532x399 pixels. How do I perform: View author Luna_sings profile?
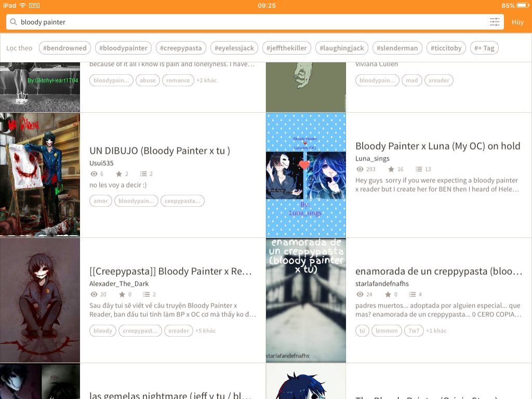tap(373, 158)
